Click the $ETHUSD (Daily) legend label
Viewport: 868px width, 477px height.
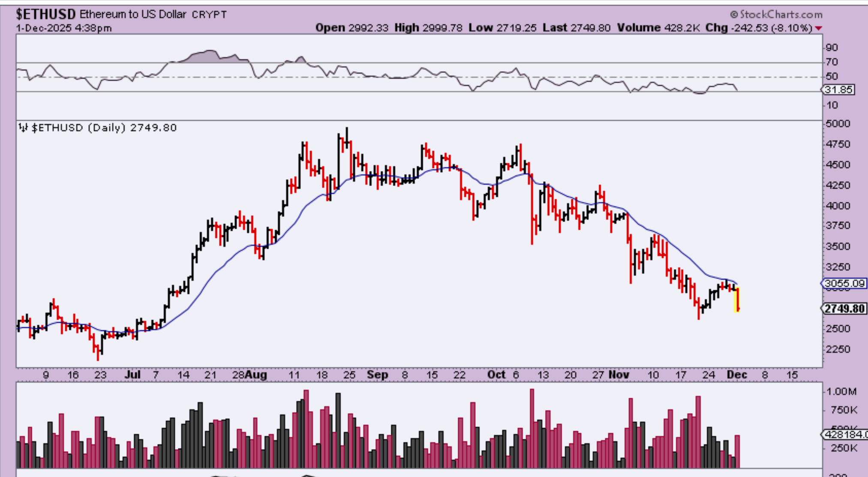[x=78, y=128]
